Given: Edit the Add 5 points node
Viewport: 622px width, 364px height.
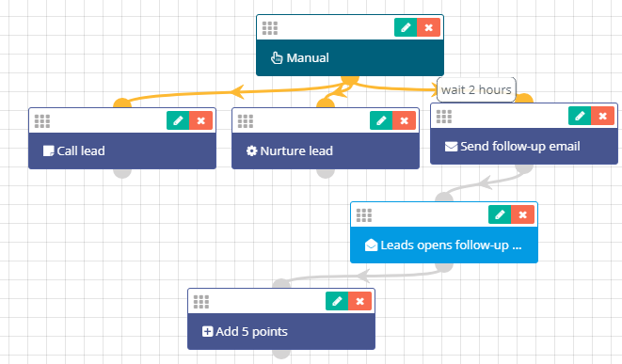Looking at the screenshot, I should pyautogui.click(x=337, y=301).
